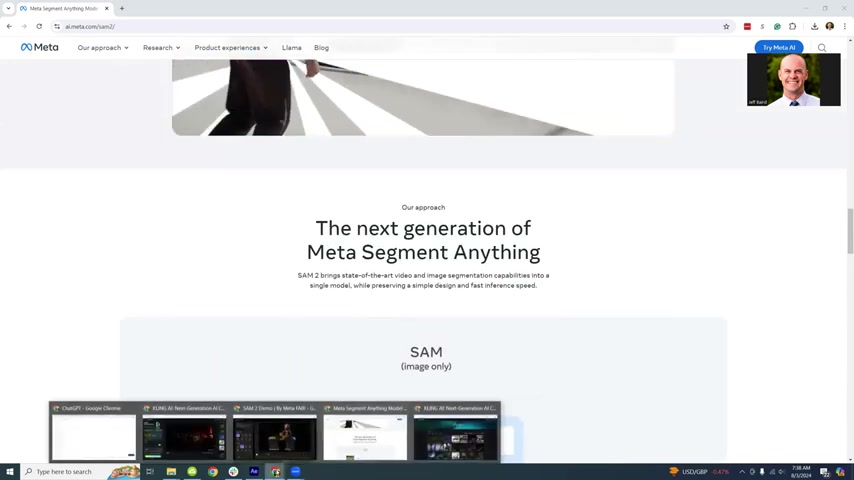This screenshot has width=854, height=480.
Task: Open the red extension icon in toolbar
Action: click(747, 26)
